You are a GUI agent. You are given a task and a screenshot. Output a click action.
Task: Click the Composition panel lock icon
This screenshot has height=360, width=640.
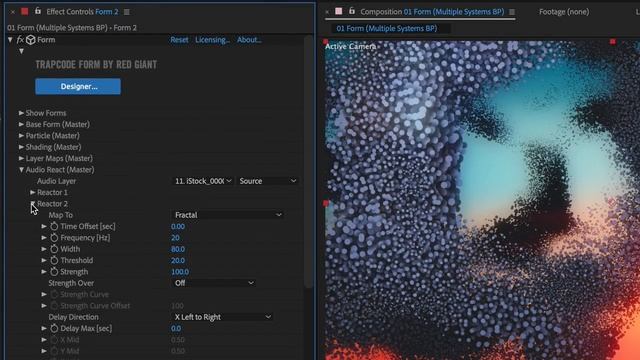click(351, 11)
